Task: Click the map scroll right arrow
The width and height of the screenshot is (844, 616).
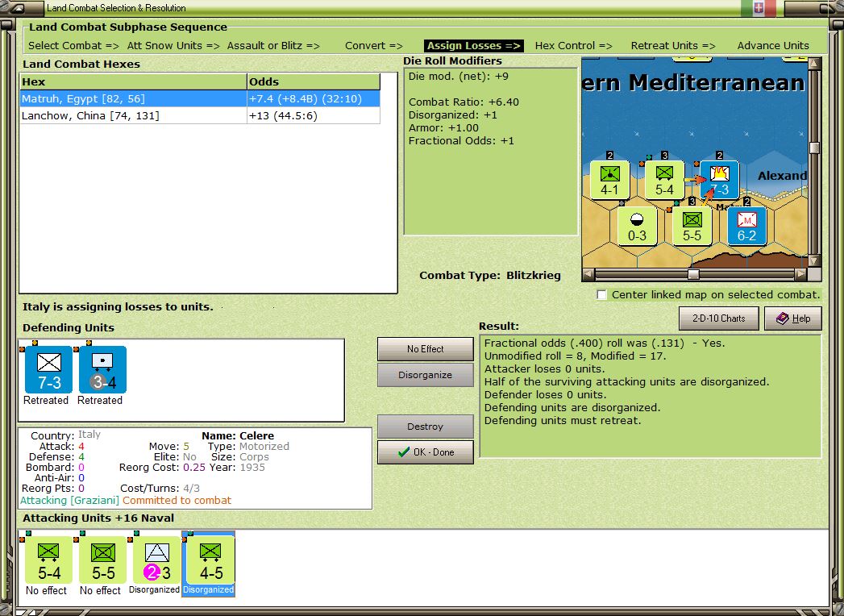Action: point(801,274)
